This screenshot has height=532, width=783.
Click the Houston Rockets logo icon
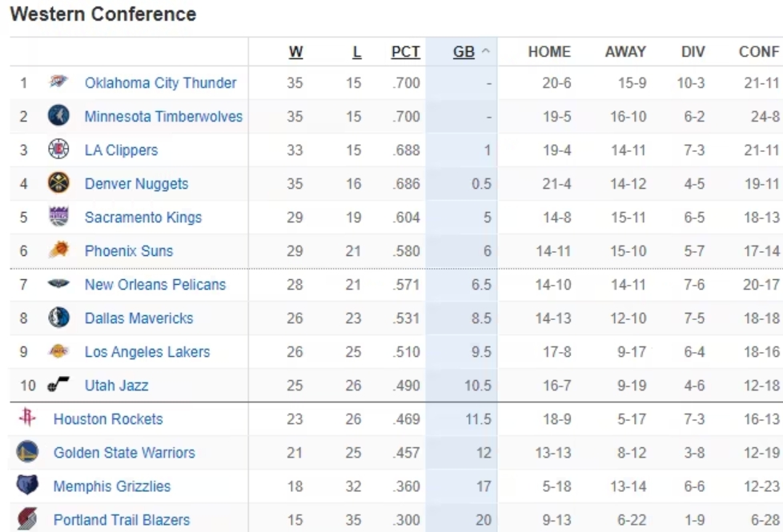(x=27, y=418)
